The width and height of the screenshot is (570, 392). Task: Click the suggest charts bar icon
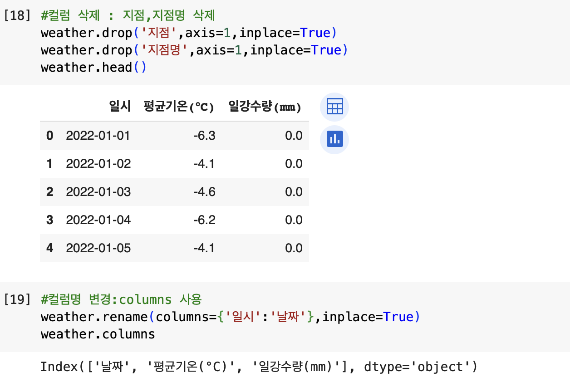334,139
